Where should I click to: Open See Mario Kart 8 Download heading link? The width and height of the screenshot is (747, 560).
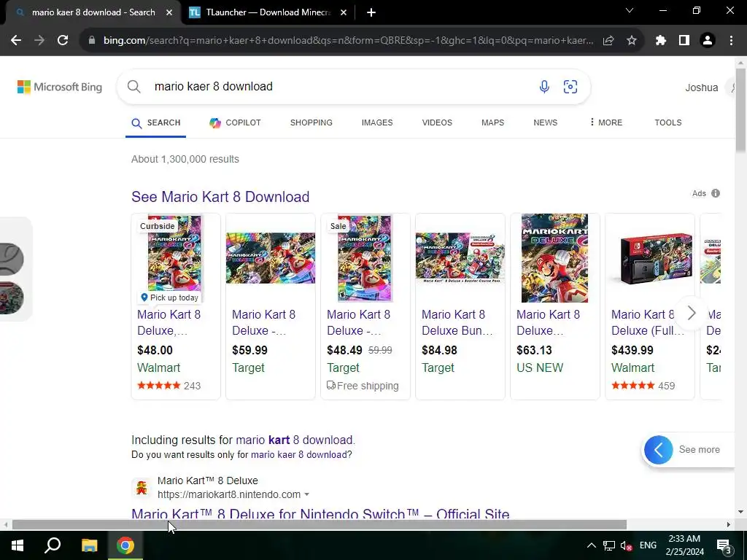(x=220, y=197)
